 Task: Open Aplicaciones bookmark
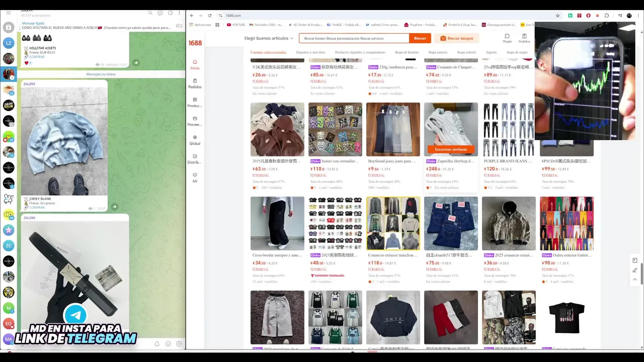[x=200, y=25]
